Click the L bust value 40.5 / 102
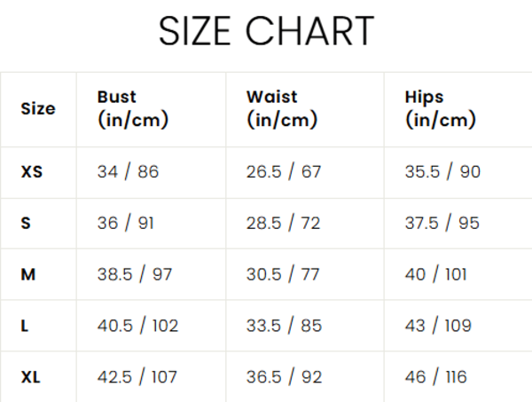Image resolution: width=532 pixels, height=402 pixels. tap(137, 326)
